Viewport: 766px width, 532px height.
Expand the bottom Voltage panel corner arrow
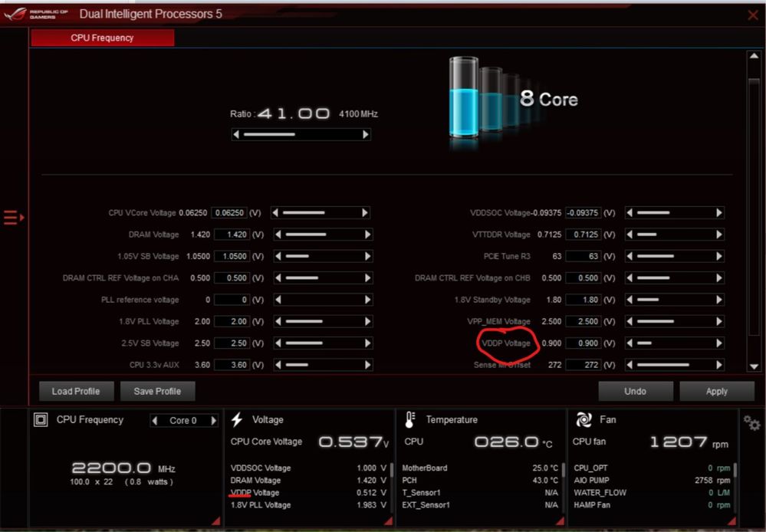click(386, 519)
